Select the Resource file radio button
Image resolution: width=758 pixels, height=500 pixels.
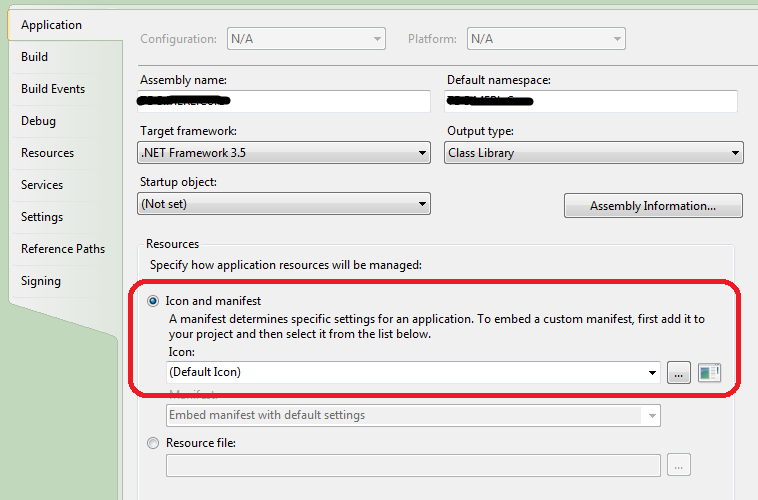click(x=153, y=443)
